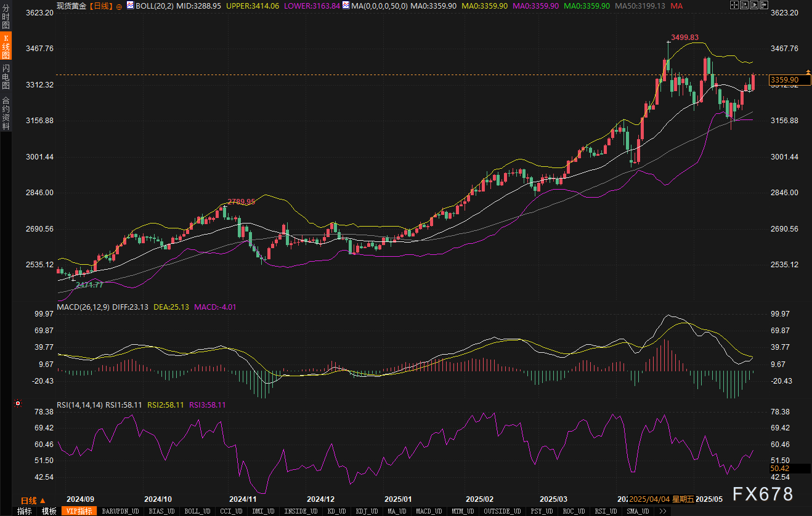Click the crosshair cursor icon at top right
Screen dimensions: 812x516
pyautogui.click(x=734, y=5)
